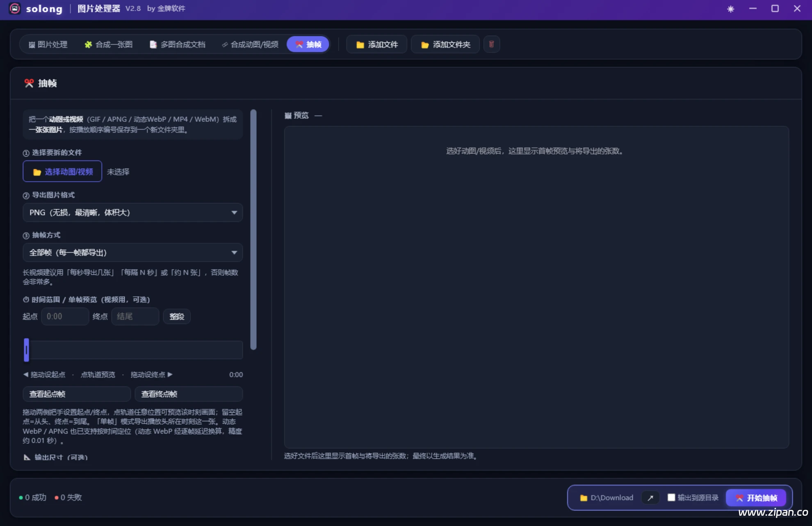Click the '预览' panel heading
Viewport: 812px width, 526px height.
[x=301, y=115]
